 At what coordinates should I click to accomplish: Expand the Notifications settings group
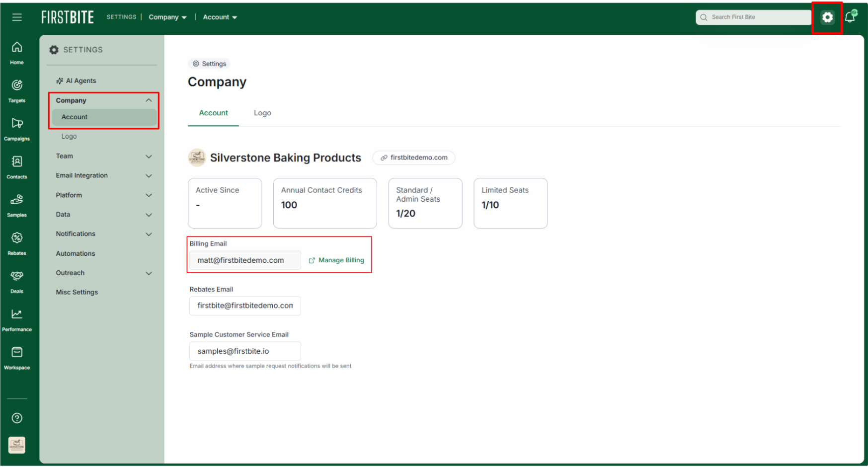(x=149, y=234)
